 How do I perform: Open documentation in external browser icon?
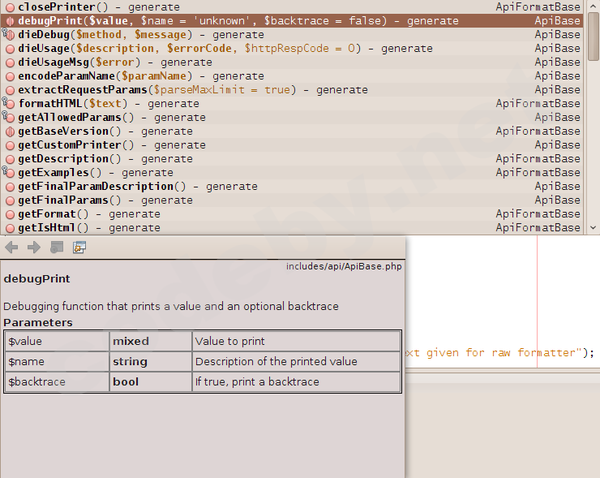(79, 247)
